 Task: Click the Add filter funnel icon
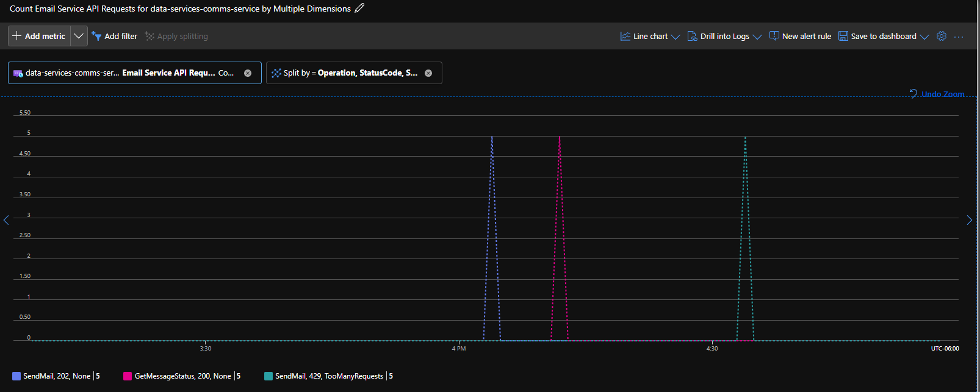pyautogui.click(x=96, y=36)
